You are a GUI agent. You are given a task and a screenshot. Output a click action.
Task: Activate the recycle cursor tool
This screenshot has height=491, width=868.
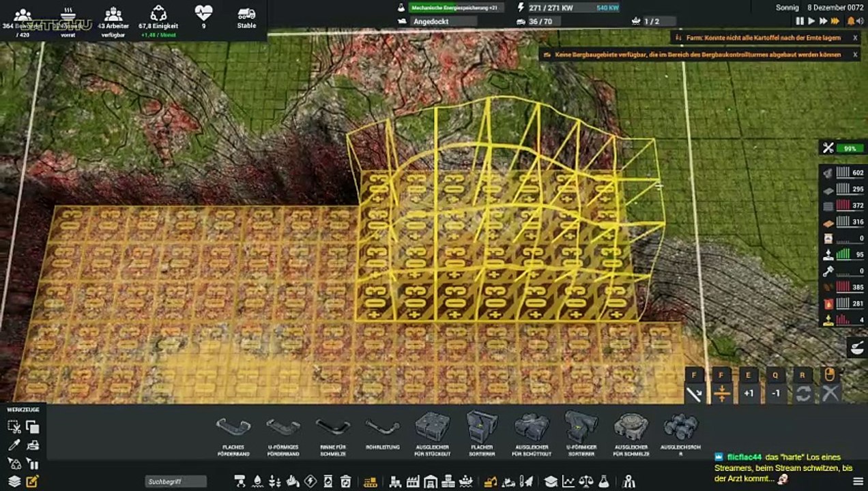(14, 464)
